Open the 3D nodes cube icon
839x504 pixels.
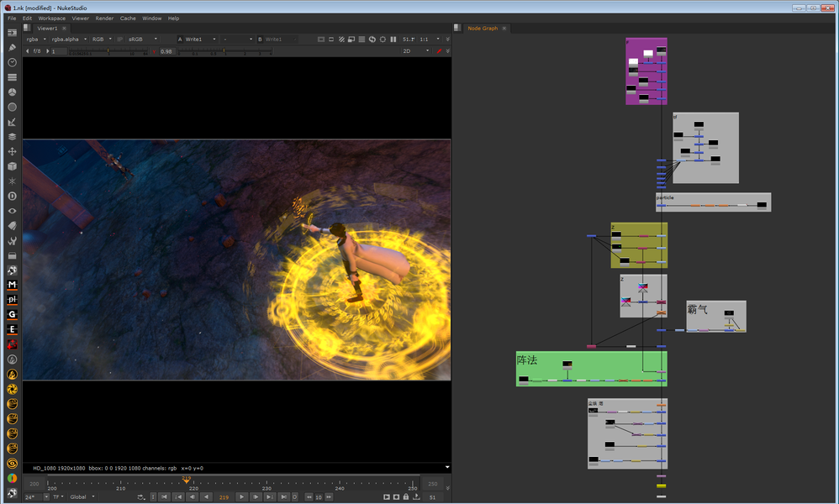pyautogui.click(x=12, y=166)
